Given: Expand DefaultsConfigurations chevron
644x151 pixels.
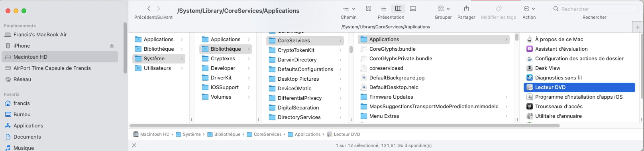Looking at the screenshot, I should (x=341, y=69).
